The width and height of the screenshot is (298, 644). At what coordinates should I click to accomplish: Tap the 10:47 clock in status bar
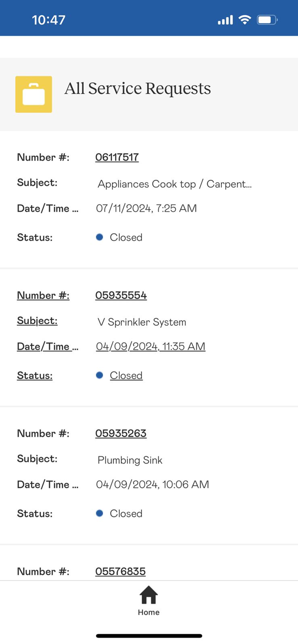pos(48,20)
